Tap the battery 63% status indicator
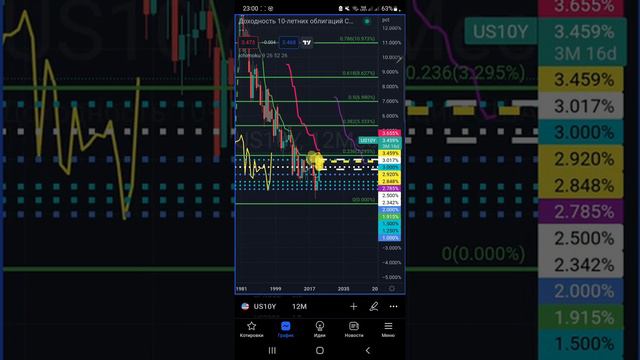Viewport: 640px width, 360px height. [391, 9]
